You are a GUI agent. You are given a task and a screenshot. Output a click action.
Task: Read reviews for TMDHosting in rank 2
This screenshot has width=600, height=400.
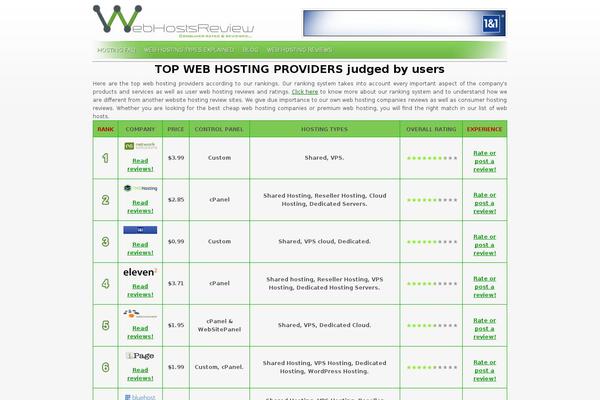click(140, 207)
